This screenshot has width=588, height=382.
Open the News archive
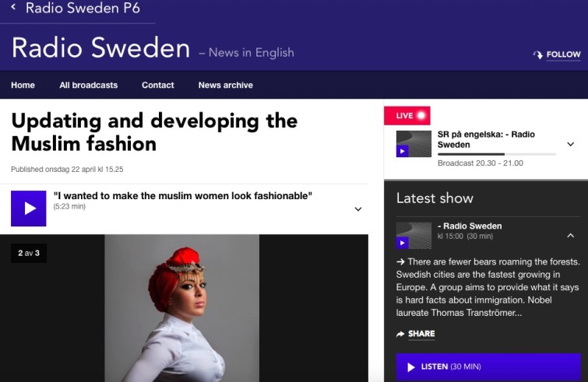tap(226, 85)
